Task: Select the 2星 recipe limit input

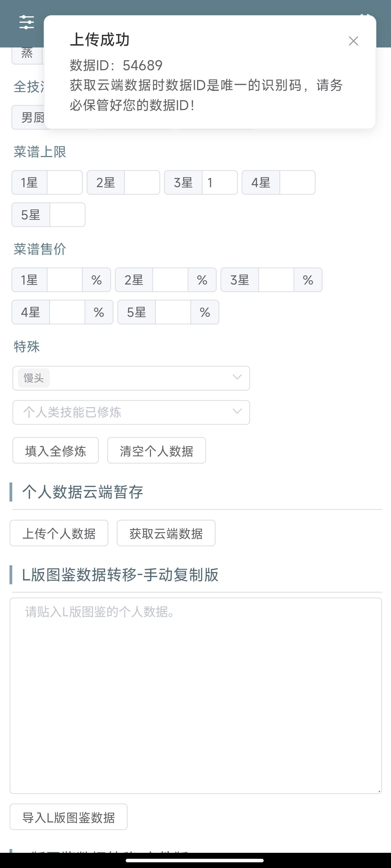Action: click(142, 183)
